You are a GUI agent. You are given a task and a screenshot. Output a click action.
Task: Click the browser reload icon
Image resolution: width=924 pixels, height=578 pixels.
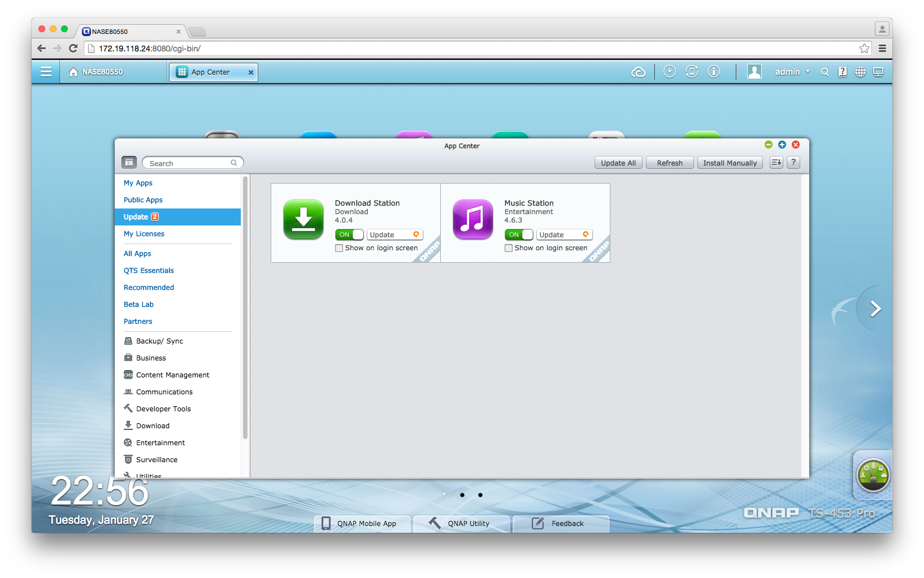tap(73, 49)
